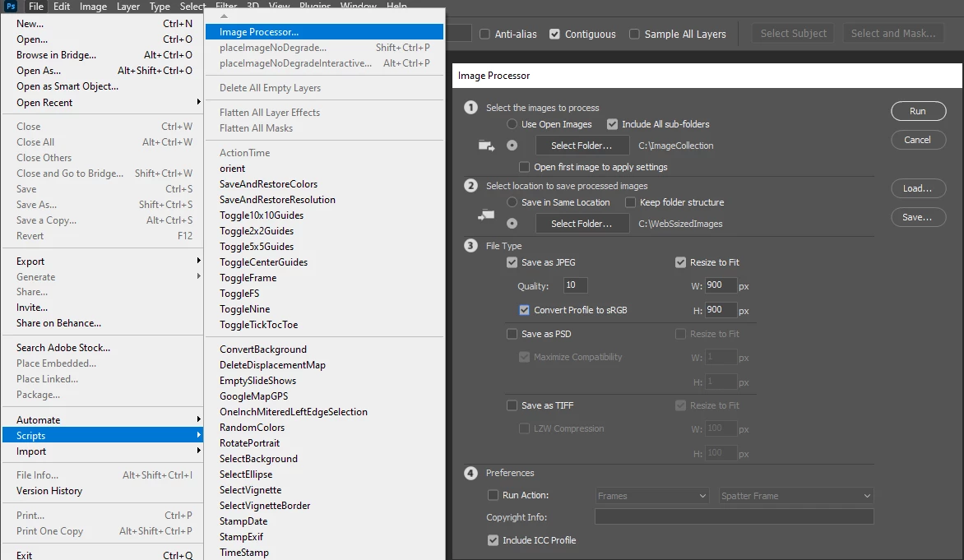Click the Load... button
Image resolution: width=964 pixels, height=560 pixels.
point(918,188)
